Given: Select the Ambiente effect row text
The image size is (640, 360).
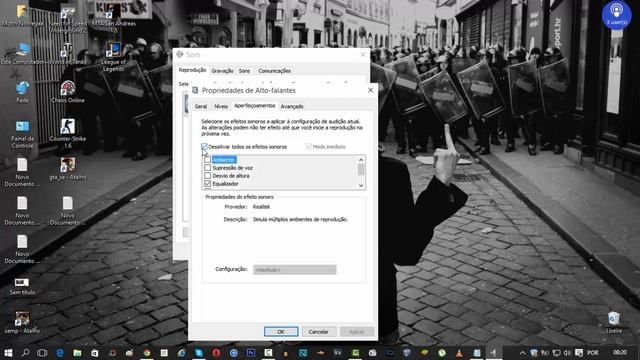Looking at the screenshot, I should tap(223, 160).
